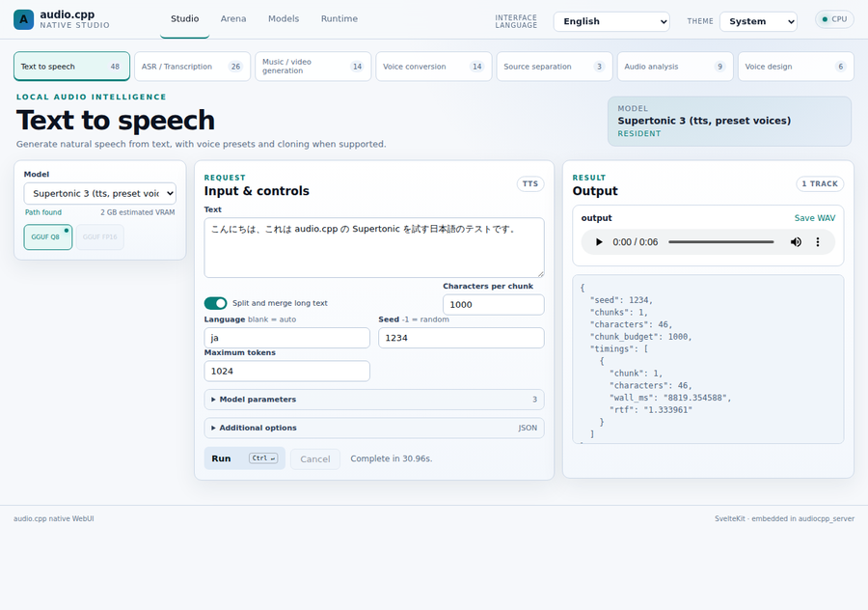
Task: Open the Runtime tab
Action: 339,19
